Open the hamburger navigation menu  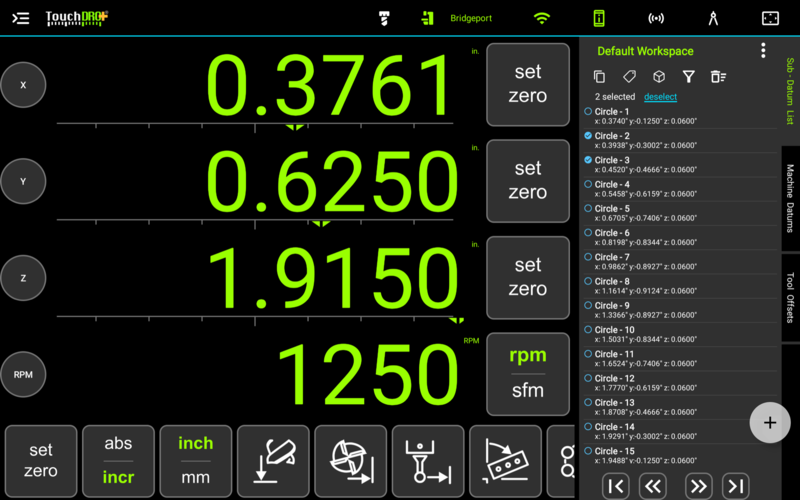tap(20, 18)
